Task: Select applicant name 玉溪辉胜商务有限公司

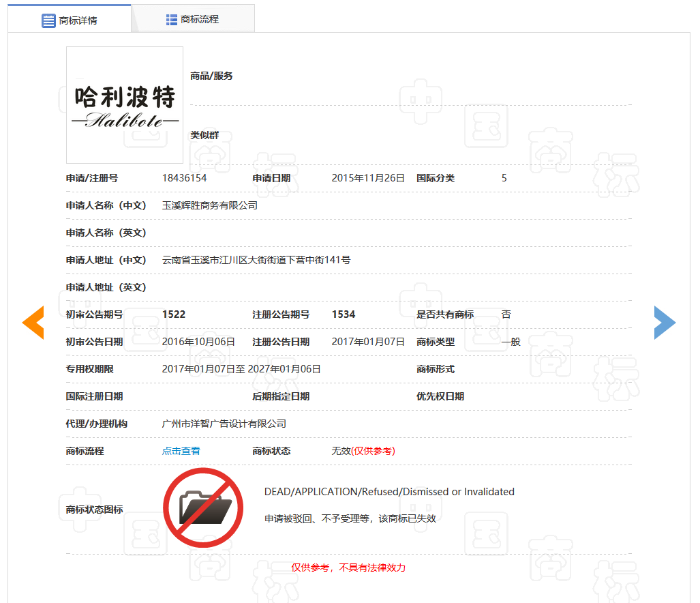Action: [x=209, y=205]
